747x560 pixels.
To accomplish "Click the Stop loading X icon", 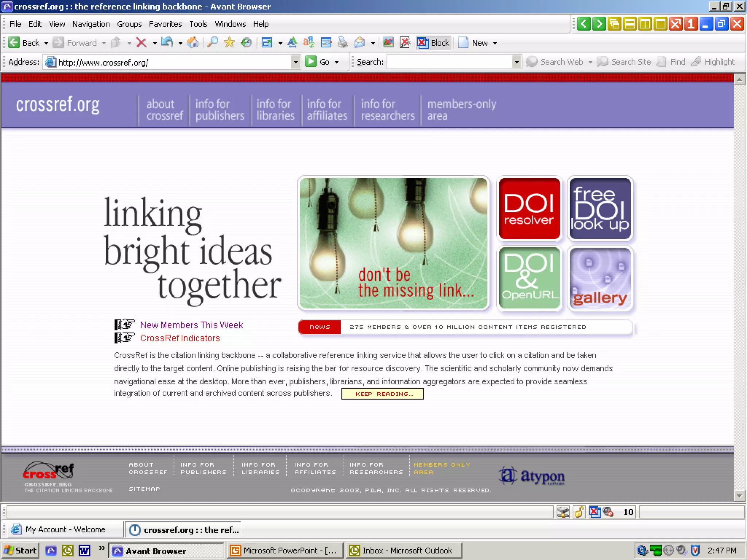I will tap(141, 43).
